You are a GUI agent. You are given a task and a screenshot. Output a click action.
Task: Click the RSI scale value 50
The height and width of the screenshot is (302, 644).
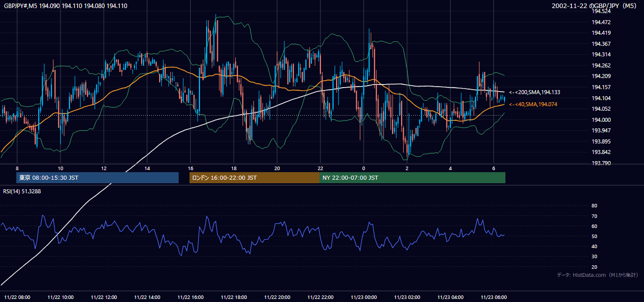(x=595, y=236)
